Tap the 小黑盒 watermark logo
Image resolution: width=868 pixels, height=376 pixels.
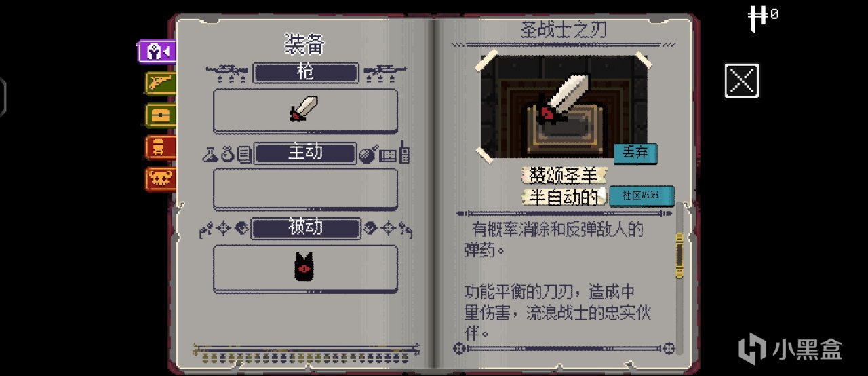point(790,349)
